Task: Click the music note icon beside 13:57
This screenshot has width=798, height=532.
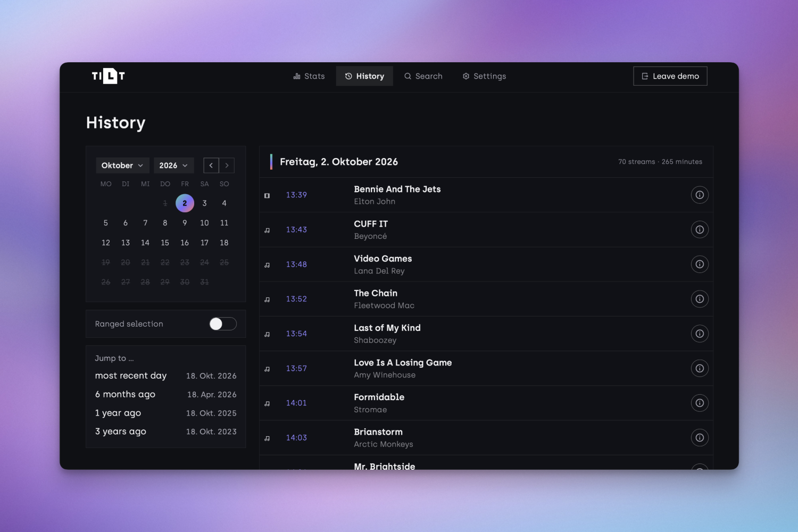Action: 267,369
